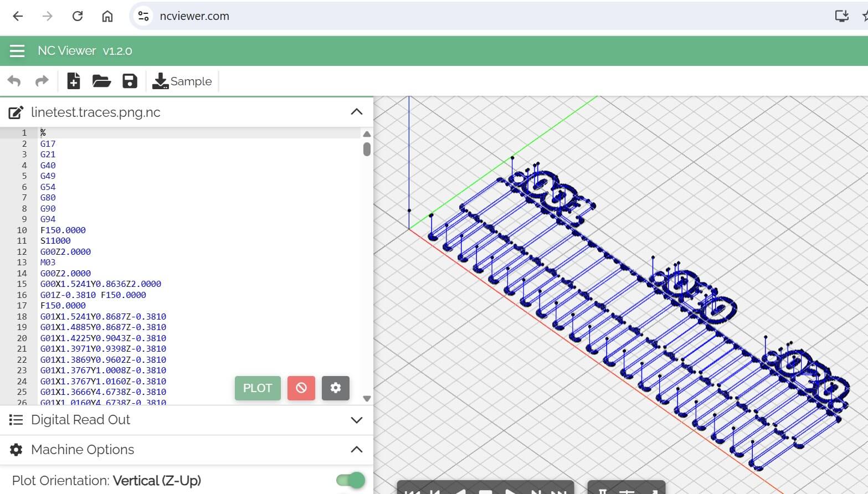Click the G01X1.3767Y1.0008Z-0.3810 line

click(x=103, y=371)
